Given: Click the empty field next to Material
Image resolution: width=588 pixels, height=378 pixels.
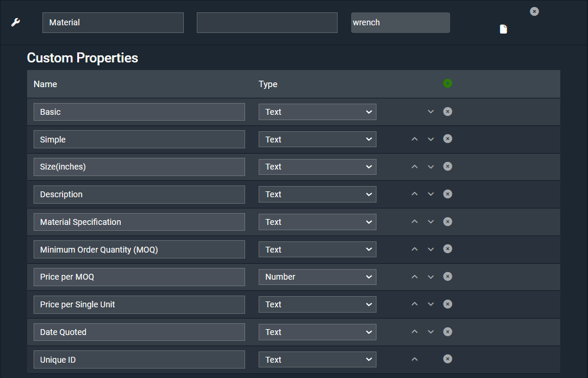Looking at the screenshot, I should click(267, 23).
